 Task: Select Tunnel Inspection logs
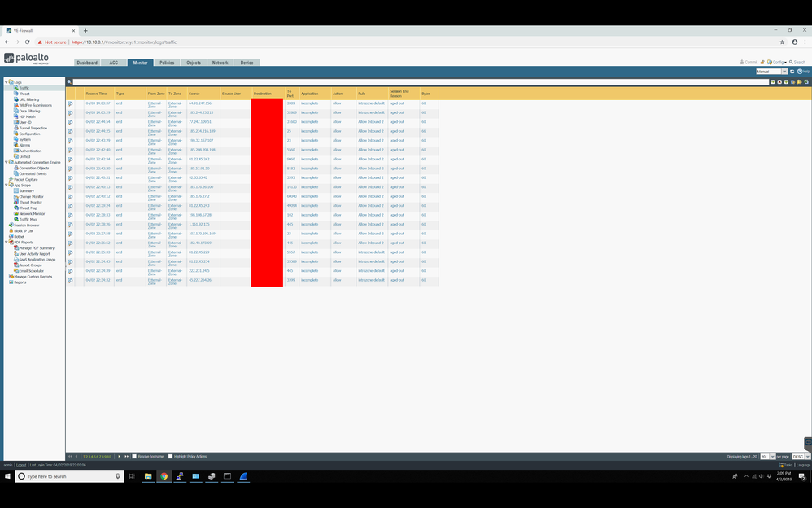pos(33,128)
